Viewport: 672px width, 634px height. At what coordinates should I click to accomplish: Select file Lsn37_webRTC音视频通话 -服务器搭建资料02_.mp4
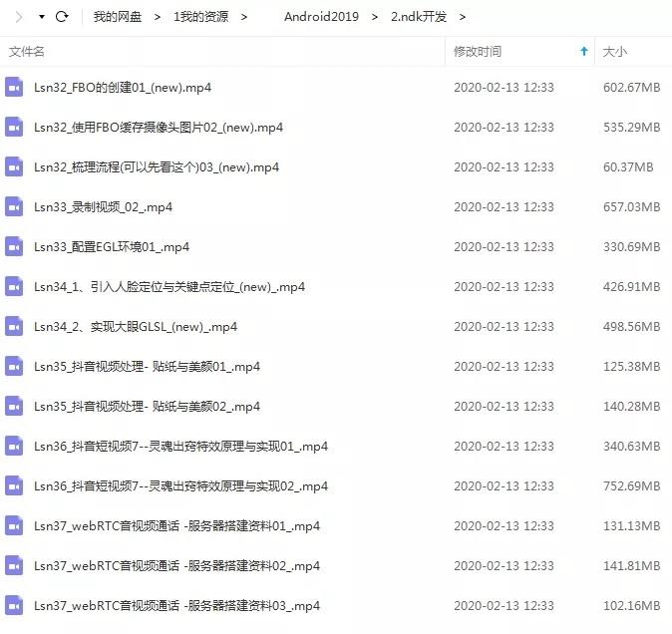click(x=177, y=565)
